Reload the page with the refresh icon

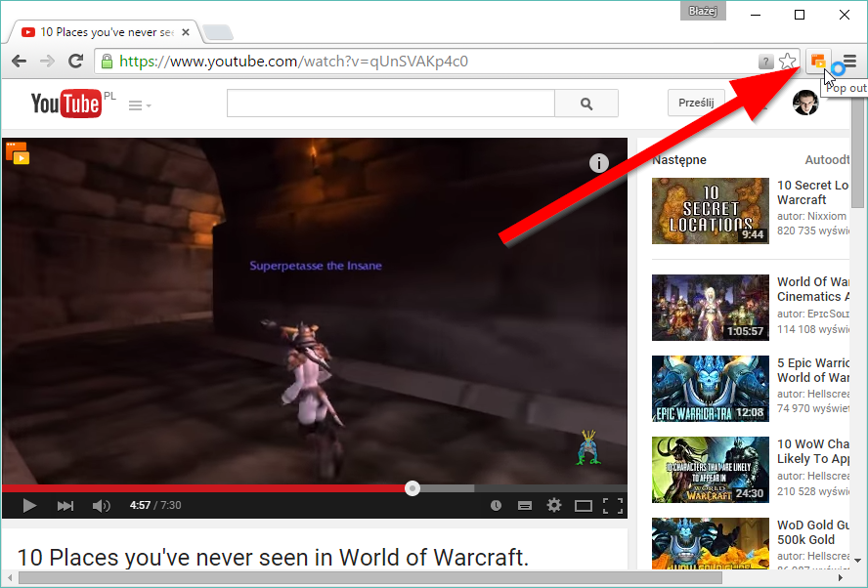[76, 61]
